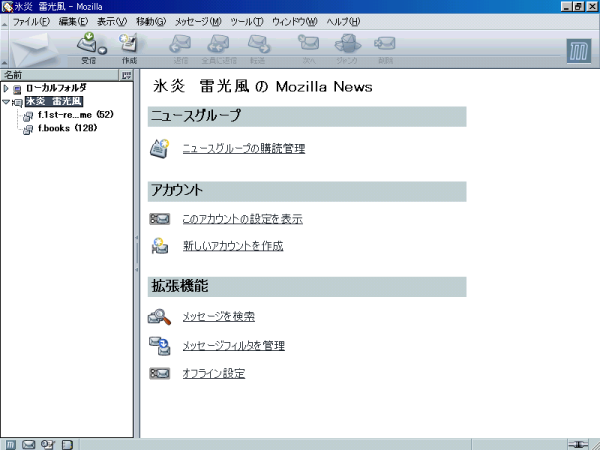
Task: Open Address Book from the component bar
Action: pyautogui.click(x=67, y=445)
